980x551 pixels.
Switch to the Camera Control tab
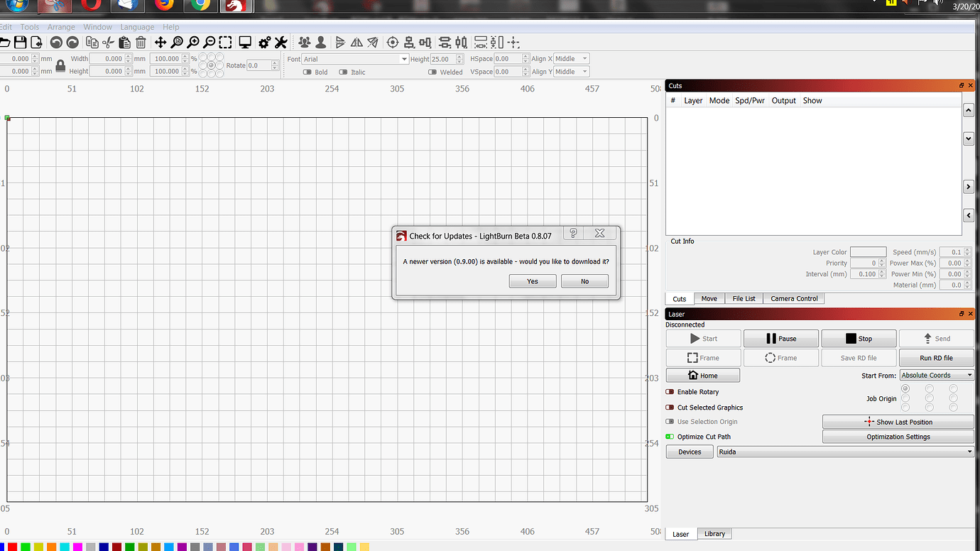[794, 298]
